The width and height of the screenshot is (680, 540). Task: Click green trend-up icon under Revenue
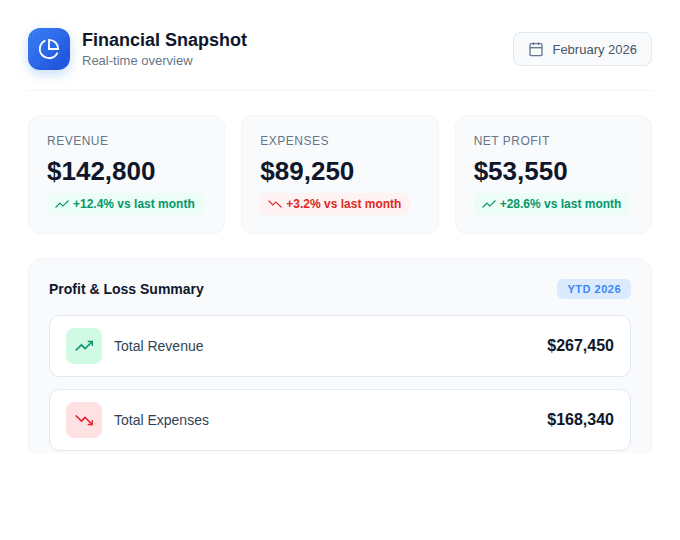click(62, 204)
